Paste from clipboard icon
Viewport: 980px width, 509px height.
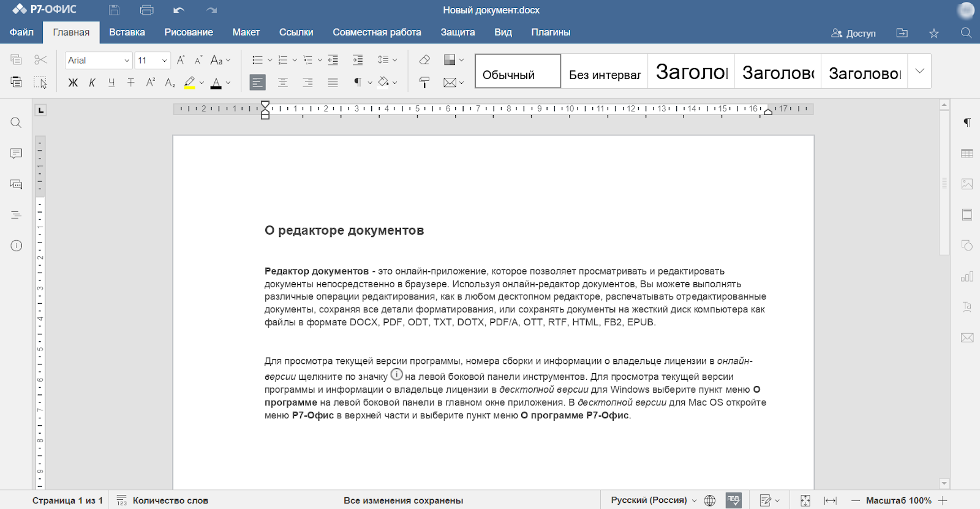click(17, 82)
